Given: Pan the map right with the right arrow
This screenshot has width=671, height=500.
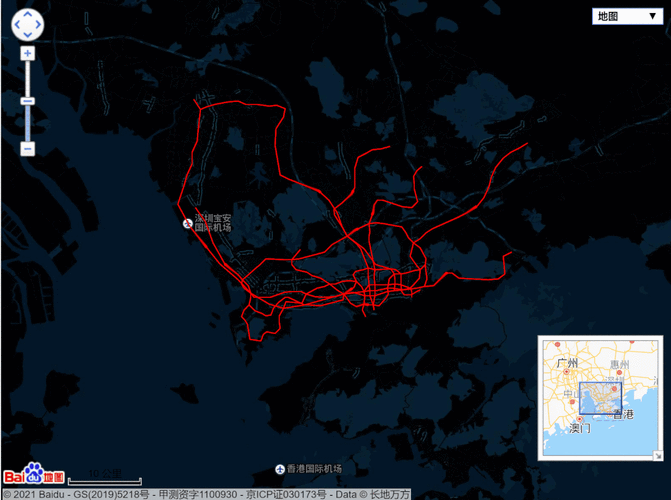Looking at the screenshot, I should [39, 24].
